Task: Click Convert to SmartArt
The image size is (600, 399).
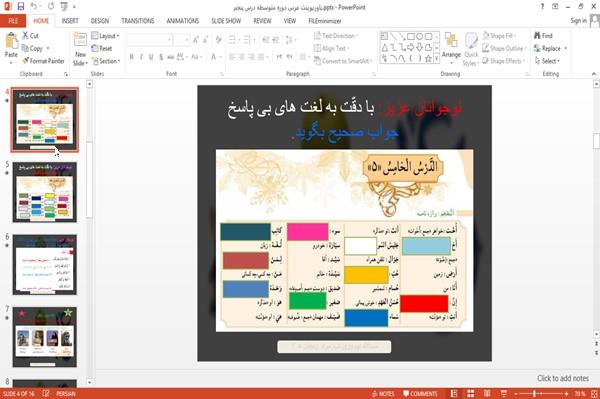Action: tap(343, 61)
